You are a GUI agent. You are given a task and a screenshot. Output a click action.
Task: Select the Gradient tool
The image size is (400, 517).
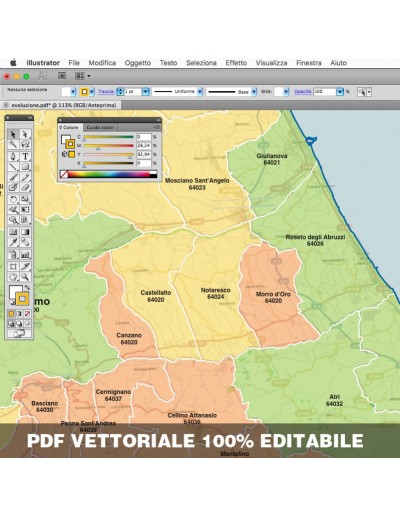(x=25, y=232)
